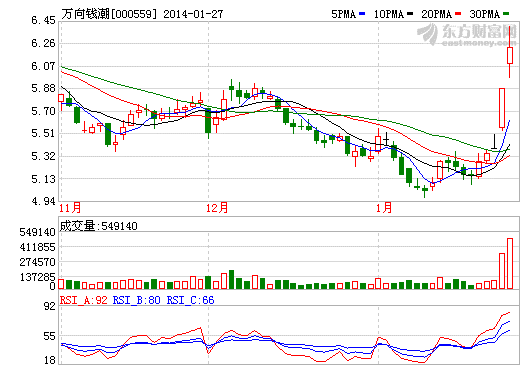Click the 5.70 price axis label
The image size is (520, 365).
43,111
